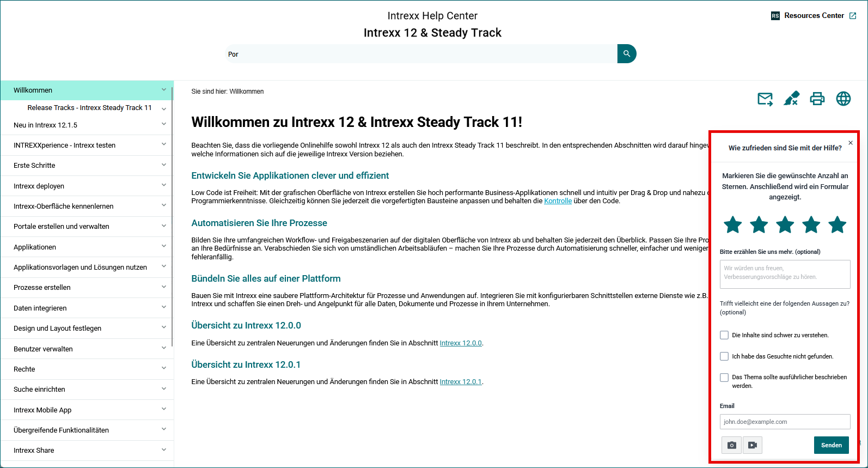868x468 pixels.
Task: Expand the 'Applikationen' sidebar chevron
Action: (164, 246)
